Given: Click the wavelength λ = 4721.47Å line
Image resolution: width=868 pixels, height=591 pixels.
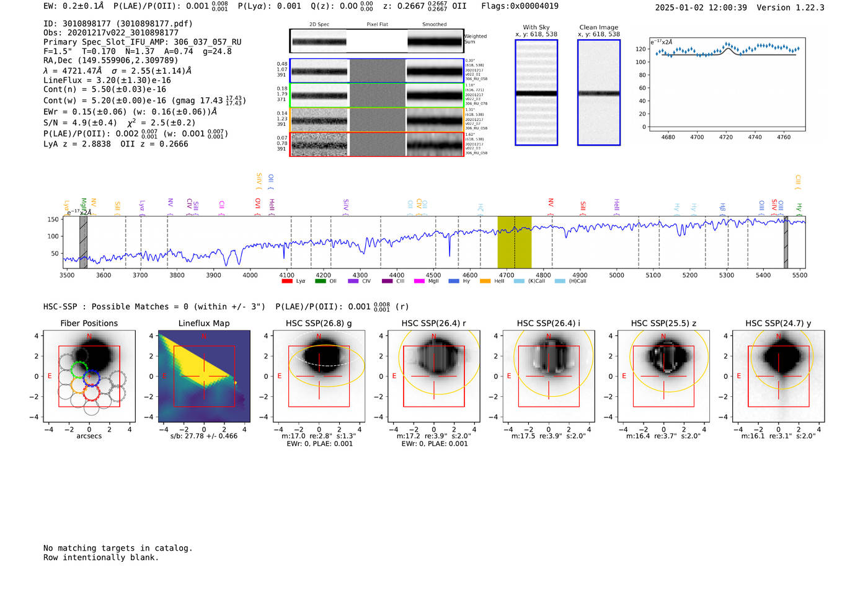Looking at the screenshot, I should click(x=117, y=71).
